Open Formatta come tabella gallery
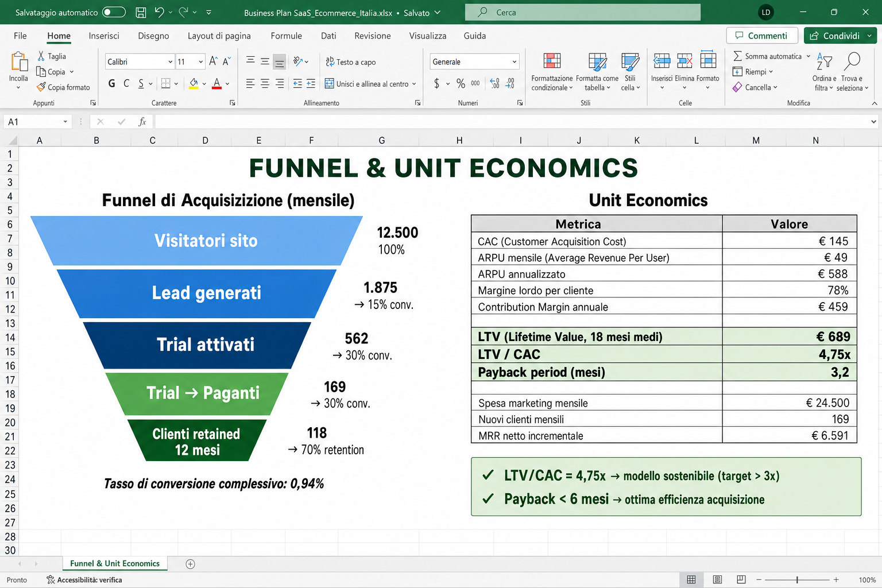The image size is (882, 588). click(597, 71)
